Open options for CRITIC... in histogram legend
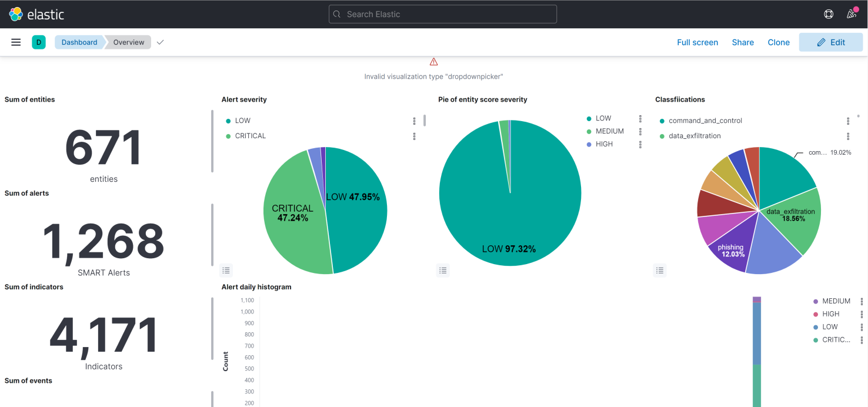868x407 pixels. click(862, 340)
